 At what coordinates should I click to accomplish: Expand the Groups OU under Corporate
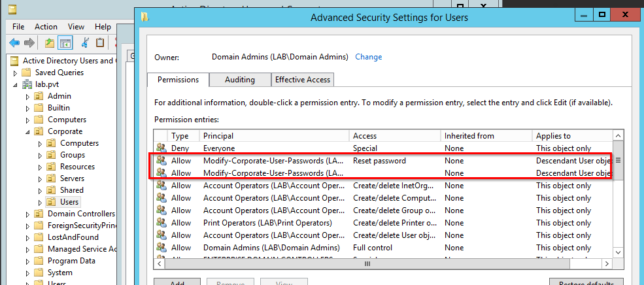(x=41, y=156)
